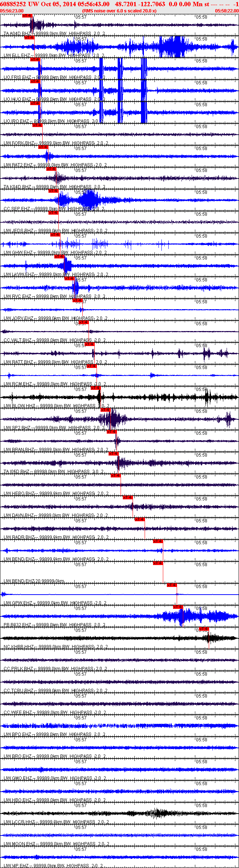Select the 'UW ELL EHZ' station label
This screenshot has width=239, height=868.
click(17, 55)
